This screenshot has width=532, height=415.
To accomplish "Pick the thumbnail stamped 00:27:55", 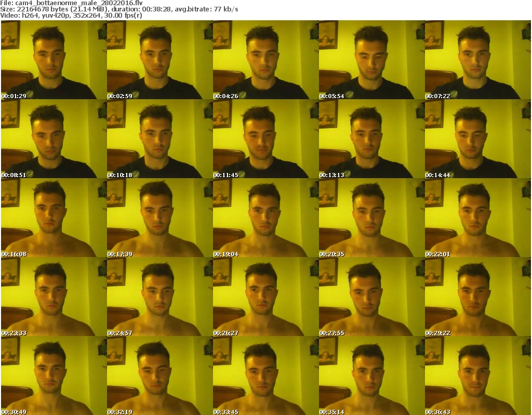I will point(371,297).
